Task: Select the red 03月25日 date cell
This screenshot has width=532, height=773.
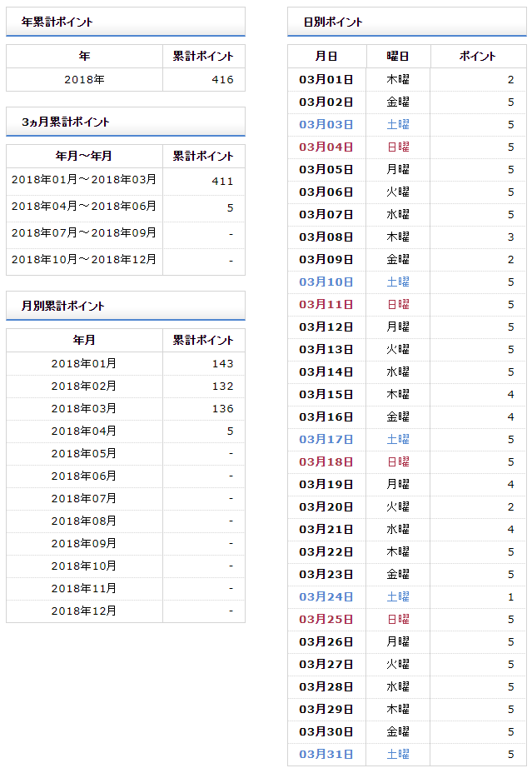Action: tap(326, 620)
